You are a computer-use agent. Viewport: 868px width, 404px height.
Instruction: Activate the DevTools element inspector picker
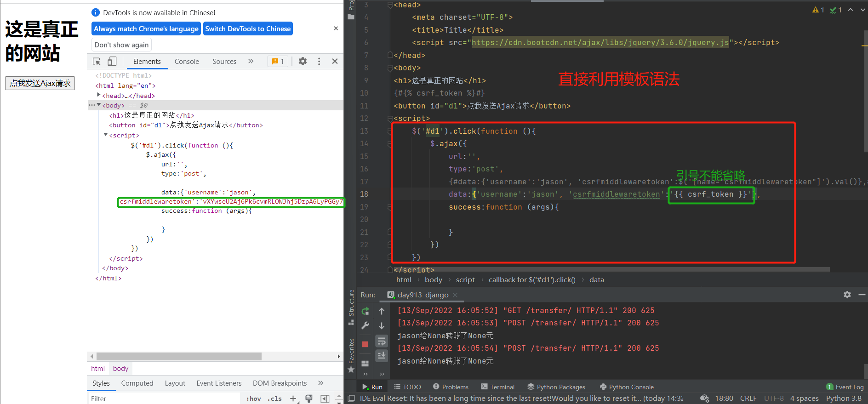coord(97,62)
